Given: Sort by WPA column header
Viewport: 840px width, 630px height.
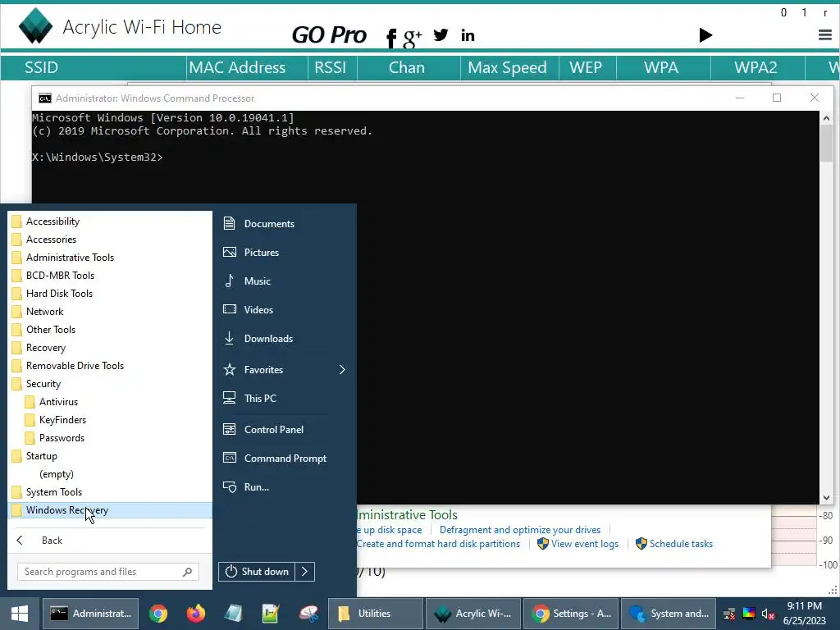Looking at the screenshot, I should pos(661,67).
